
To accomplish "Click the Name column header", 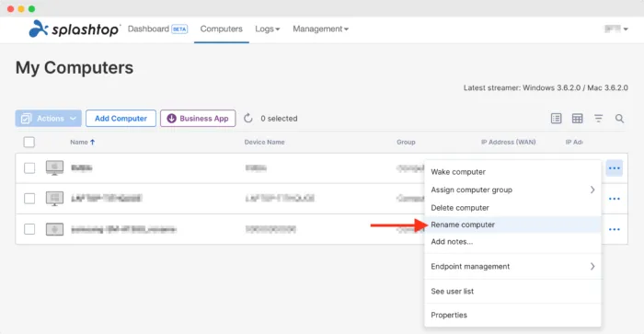I will 79,142.
